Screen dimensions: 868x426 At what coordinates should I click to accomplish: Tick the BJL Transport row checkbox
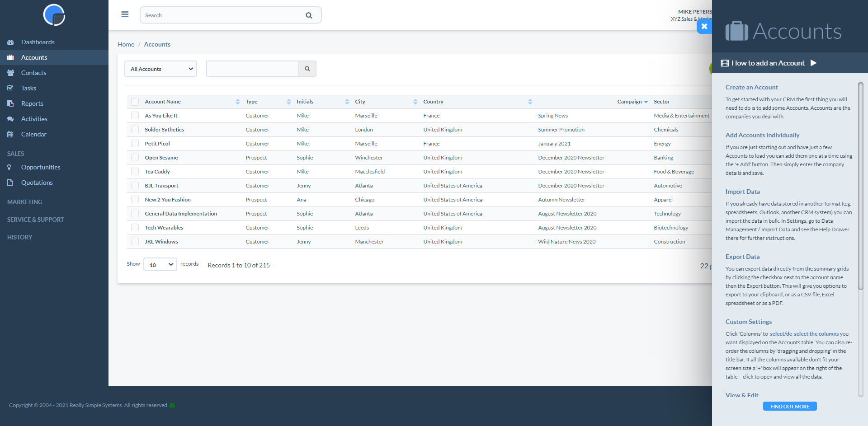click(x=135, y=186)
